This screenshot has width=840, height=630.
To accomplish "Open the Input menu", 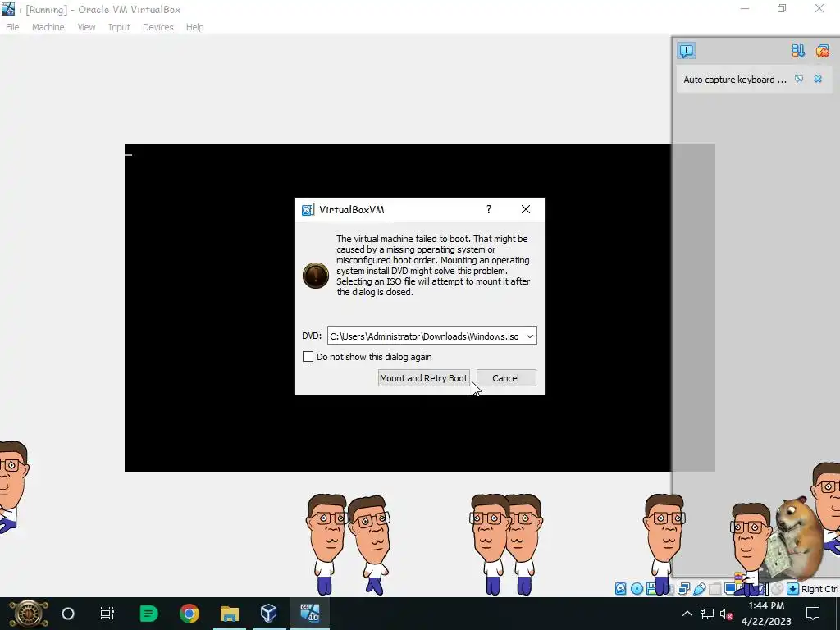I will 119,27.
